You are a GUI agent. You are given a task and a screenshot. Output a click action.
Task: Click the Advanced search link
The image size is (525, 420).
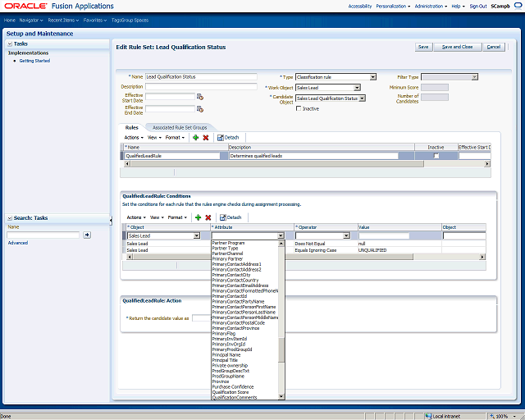[x=18, y=243]
